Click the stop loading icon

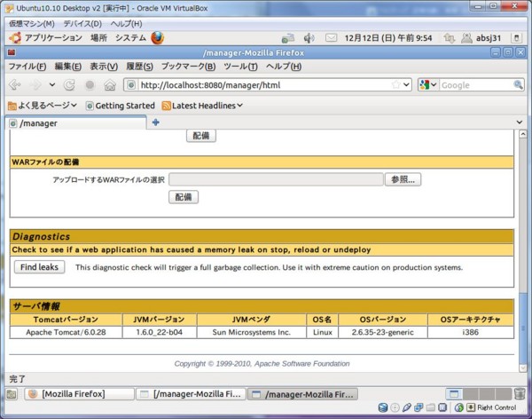tap(90, 84)
